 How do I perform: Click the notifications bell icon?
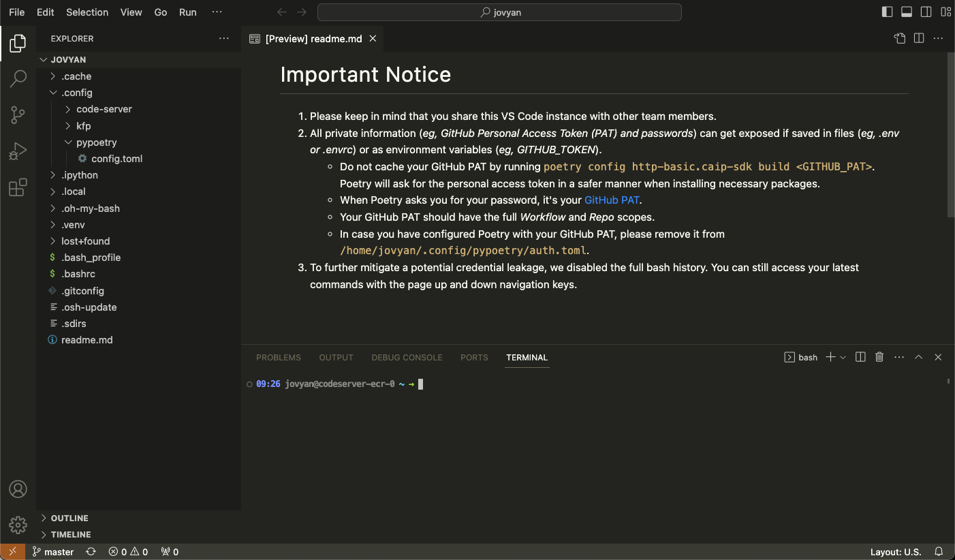[939, 552]
